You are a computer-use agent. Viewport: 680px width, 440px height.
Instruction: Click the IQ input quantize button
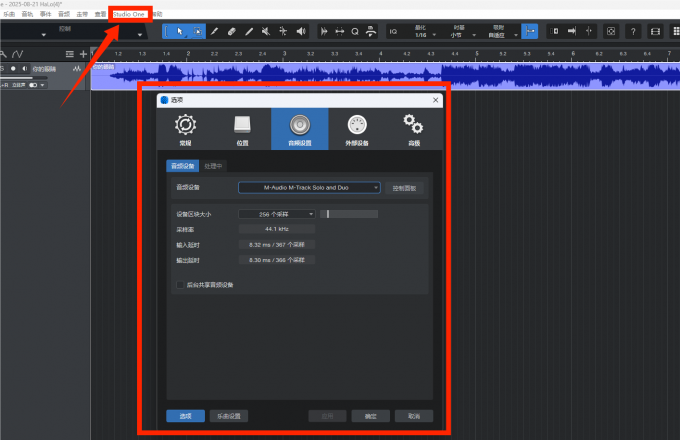click(393, 31)
